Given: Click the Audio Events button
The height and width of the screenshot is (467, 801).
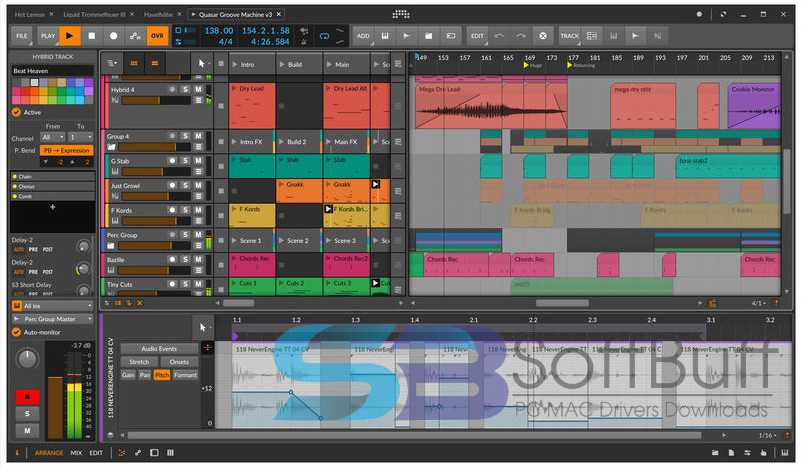Looking at the screenshot, I should [159, 348].
